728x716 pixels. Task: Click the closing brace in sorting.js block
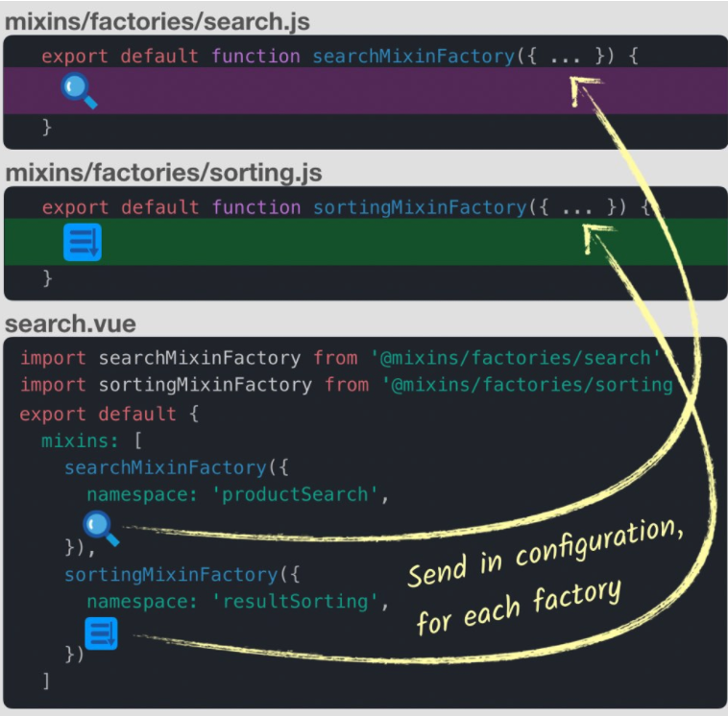click(47, 278)
